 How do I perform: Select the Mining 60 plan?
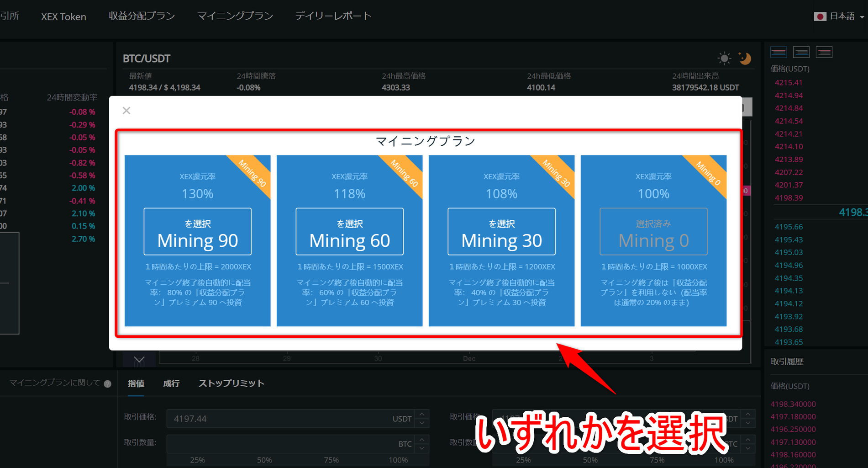coord(349,231)
